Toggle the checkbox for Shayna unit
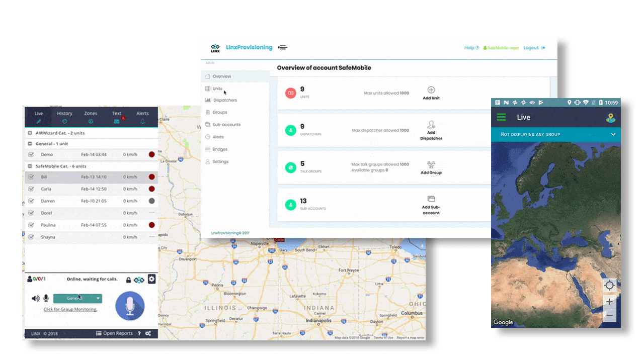 (31, 237)
